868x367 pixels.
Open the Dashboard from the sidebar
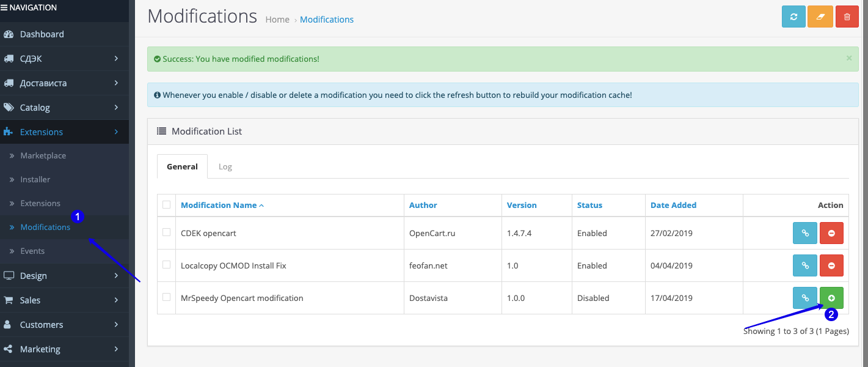(42, 34)
